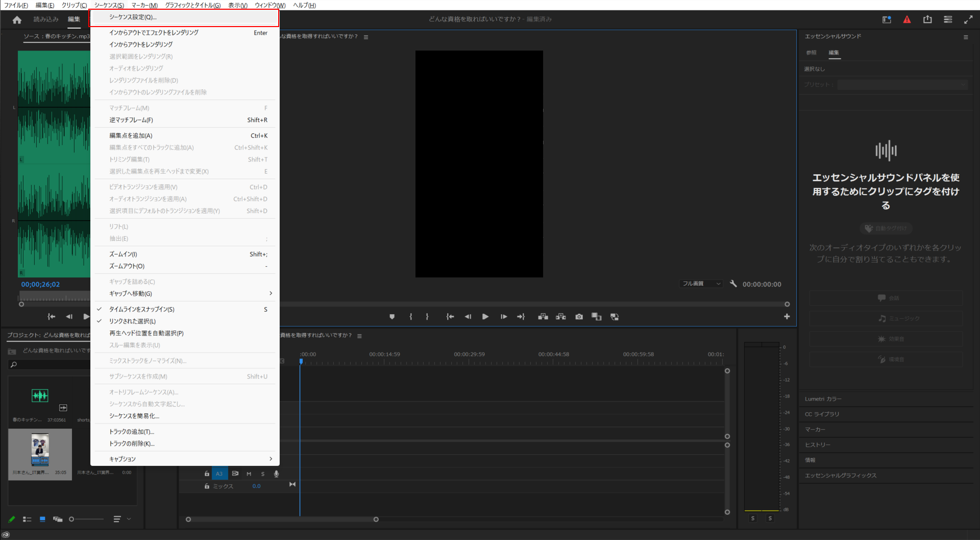980x540 pixels.
Task: Switch Project panel to list view
Action: 27,519
